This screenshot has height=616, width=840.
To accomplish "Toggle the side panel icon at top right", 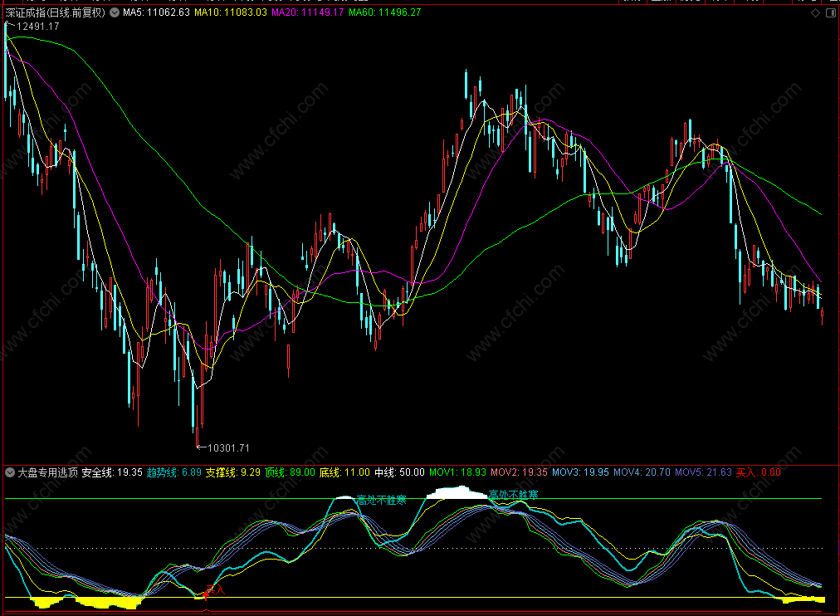I will (831, 12).
